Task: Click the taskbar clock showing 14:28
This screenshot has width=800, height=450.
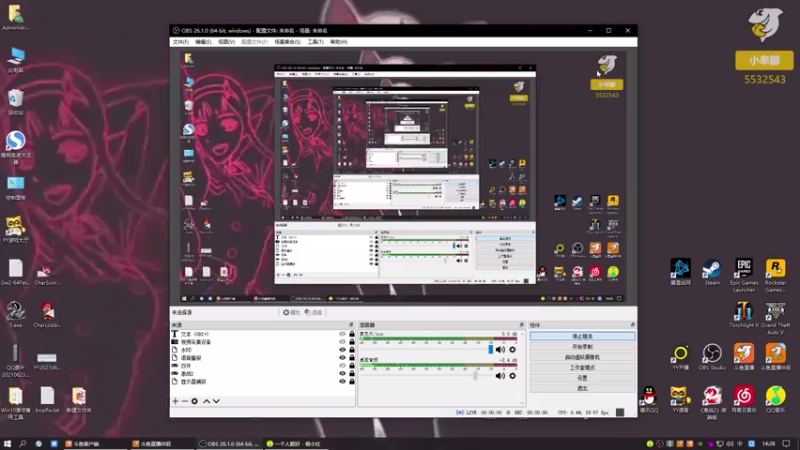Action: tap(769, 443)
